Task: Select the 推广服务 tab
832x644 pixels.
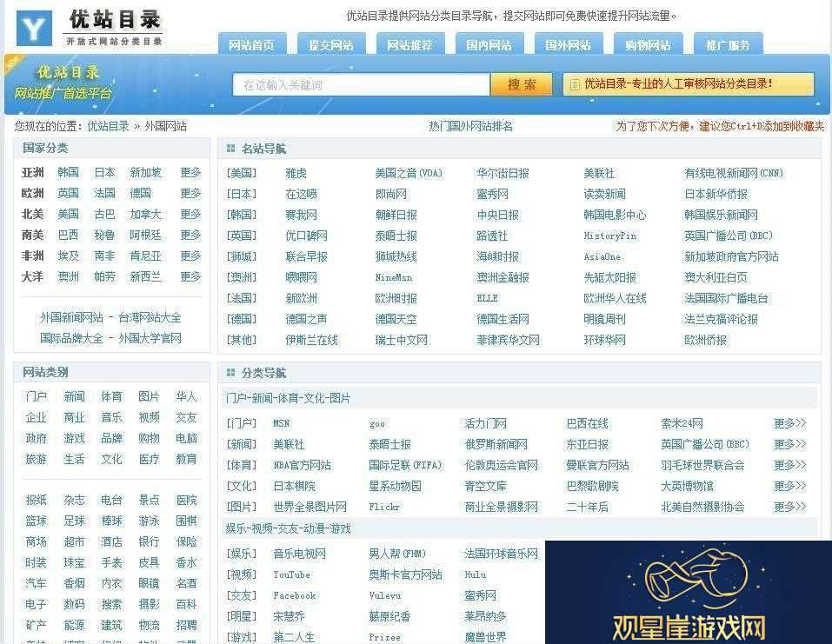Action: [728, 45]
